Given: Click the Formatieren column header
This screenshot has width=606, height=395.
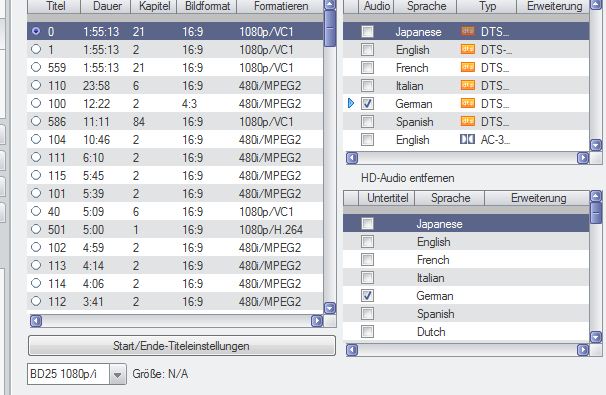Looking at the screenshot, I should tap(281, 6).
